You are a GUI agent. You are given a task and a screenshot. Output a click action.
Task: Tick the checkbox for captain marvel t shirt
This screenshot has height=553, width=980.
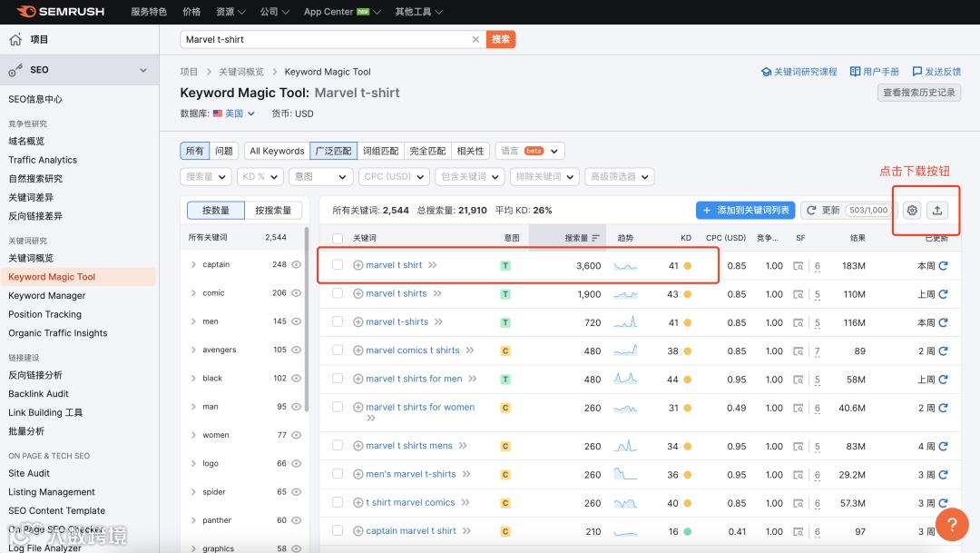338,531
